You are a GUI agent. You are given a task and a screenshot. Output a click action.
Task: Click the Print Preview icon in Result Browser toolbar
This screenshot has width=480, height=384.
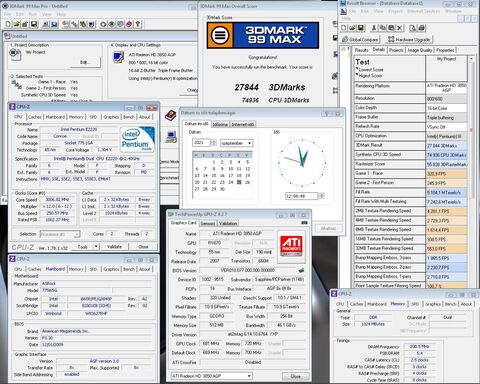pyautogui.click(x=413, y=28)
